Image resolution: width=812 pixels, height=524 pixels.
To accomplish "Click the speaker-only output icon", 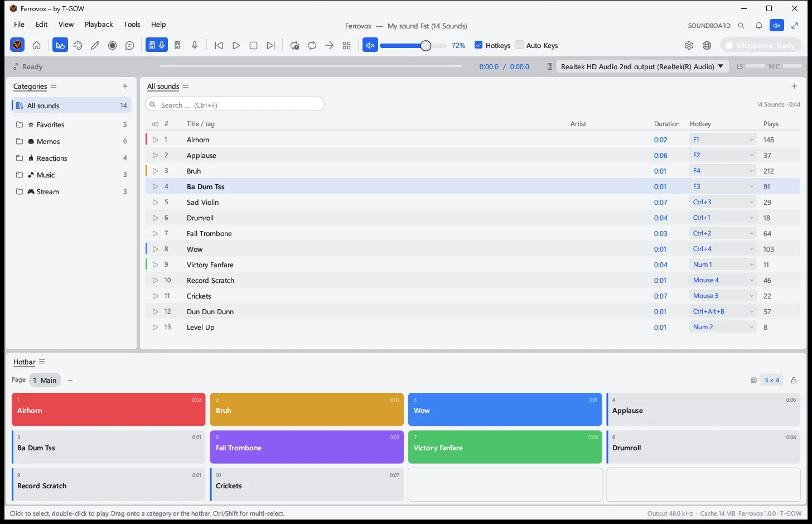I will 177,45.
